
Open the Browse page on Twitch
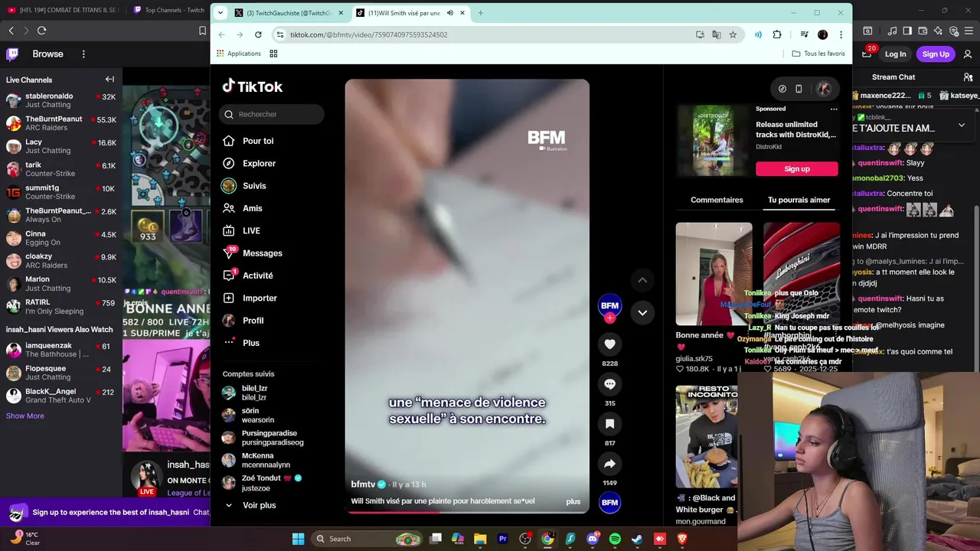coord(47,54)
